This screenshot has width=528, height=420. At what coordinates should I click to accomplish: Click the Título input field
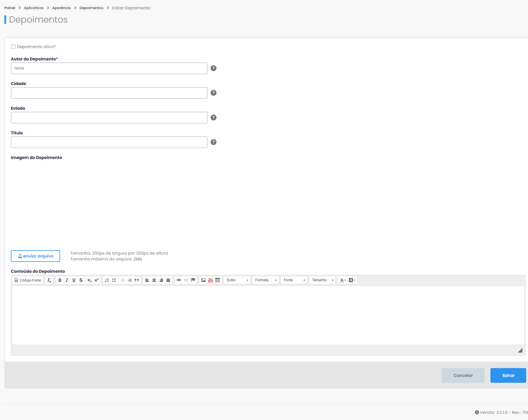point(109,142)
